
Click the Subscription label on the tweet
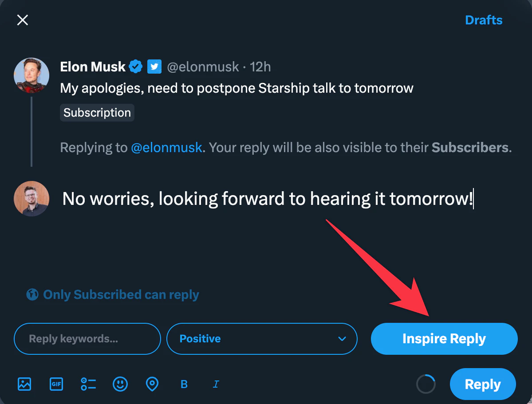[97, 112]
